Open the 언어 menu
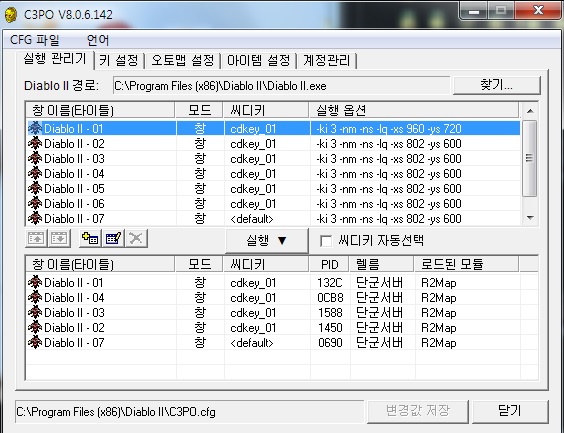 (x=98, y=40)
